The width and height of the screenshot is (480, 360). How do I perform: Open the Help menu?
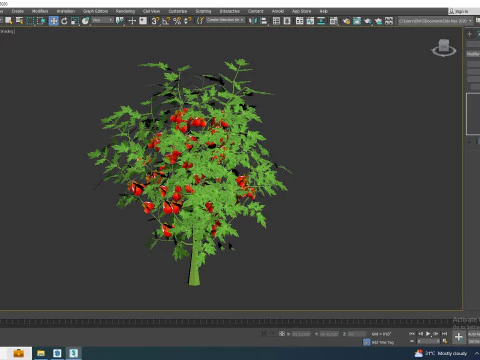(x=324, y=11)
